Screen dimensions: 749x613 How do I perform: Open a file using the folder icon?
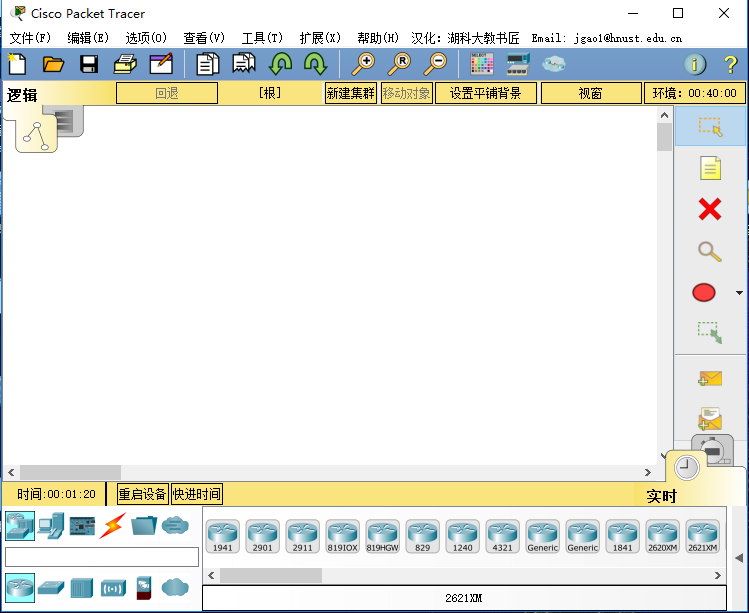pyautogui.click(x=53, y=64)
